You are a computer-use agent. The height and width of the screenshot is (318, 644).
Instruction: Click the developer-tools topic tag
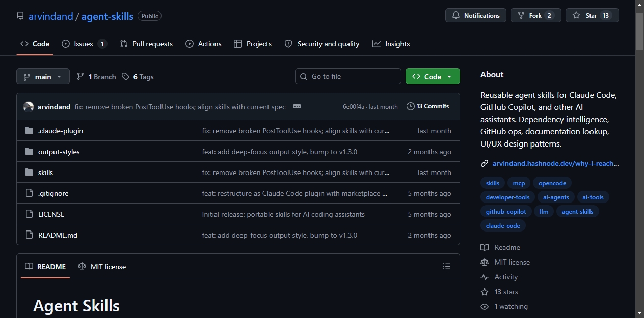(x=508, y=197)
